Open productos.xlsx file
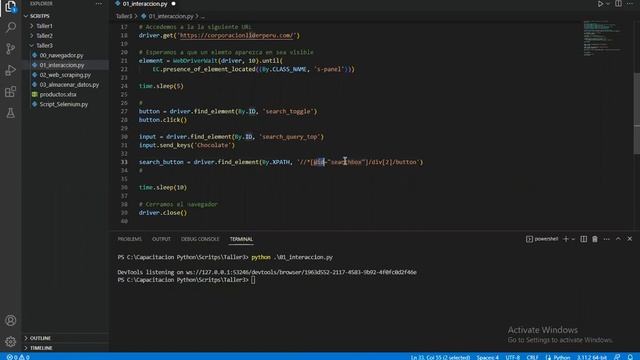 click(58, 94)
